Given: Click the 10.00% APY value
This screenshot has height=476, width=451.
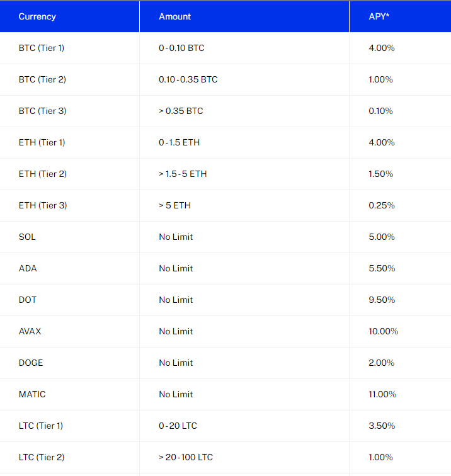Looking at the screenshot, I should 383,331.
